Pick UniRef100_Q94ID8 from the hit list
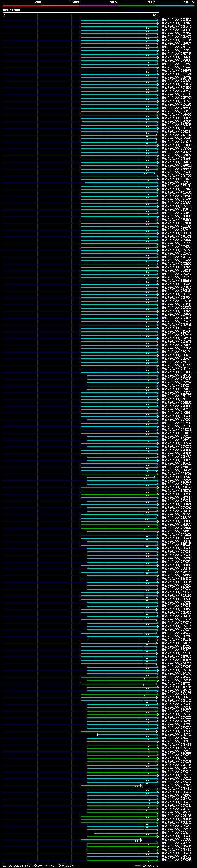197x868 pixels. [x=177, y=816]
